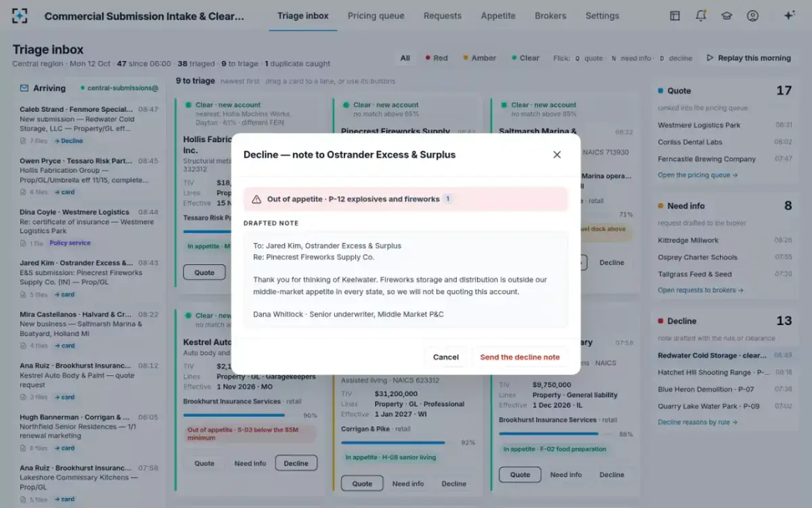This screenshot has height=508, width=812.
Task: Open the Appetite tab
Action: click(x=498, y=16)
